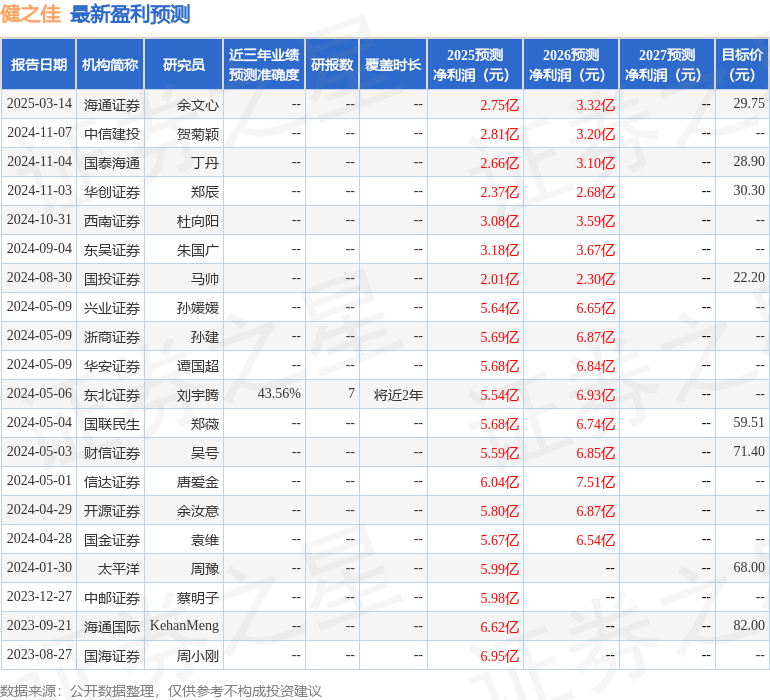Click the 43.56% accuracy value
Viewport: 770px width, 700px height.
click(x=279, y=393)
